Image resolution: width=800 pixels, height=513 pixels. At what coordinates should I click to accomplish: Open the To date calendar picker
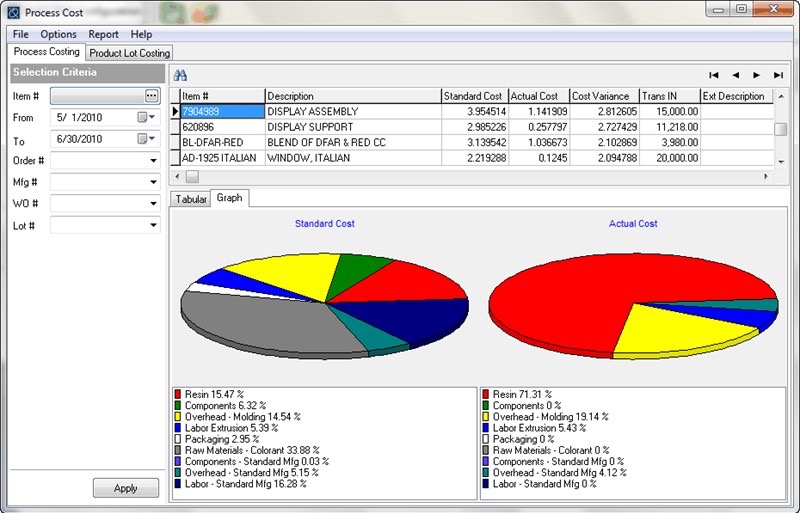coord(145,139)
